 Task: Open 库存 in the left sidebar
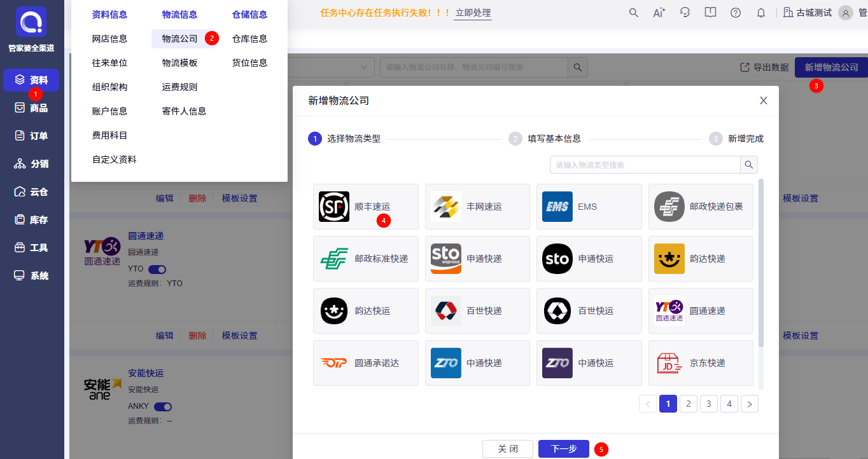click(x=31, y=220)
